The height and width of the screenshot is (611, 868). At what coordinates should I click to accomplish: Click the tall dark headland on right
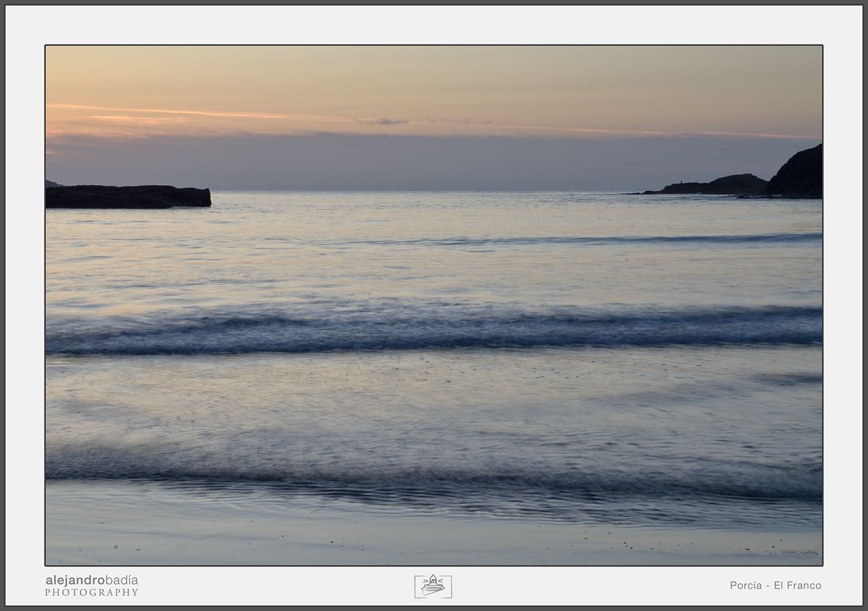click(x=794, y=171)
